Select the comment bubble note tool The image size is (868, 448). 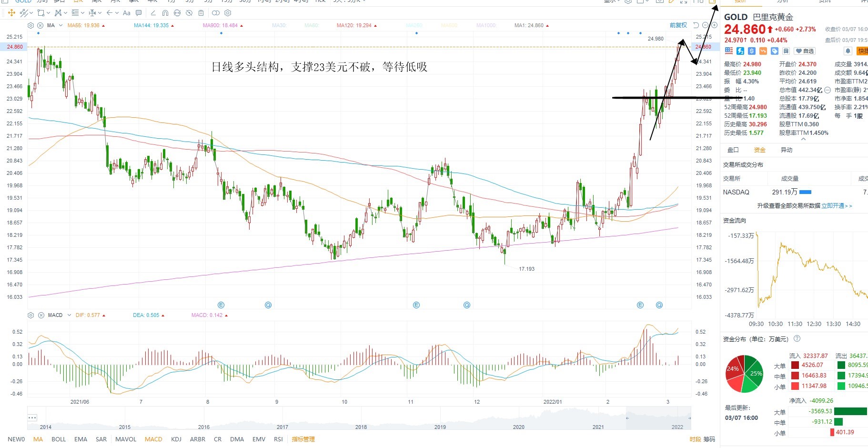point(139,13)
